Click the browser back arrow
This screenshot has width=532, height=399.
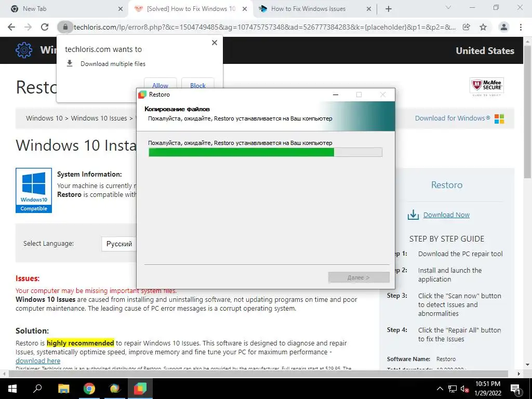click(x=11, y=27)
